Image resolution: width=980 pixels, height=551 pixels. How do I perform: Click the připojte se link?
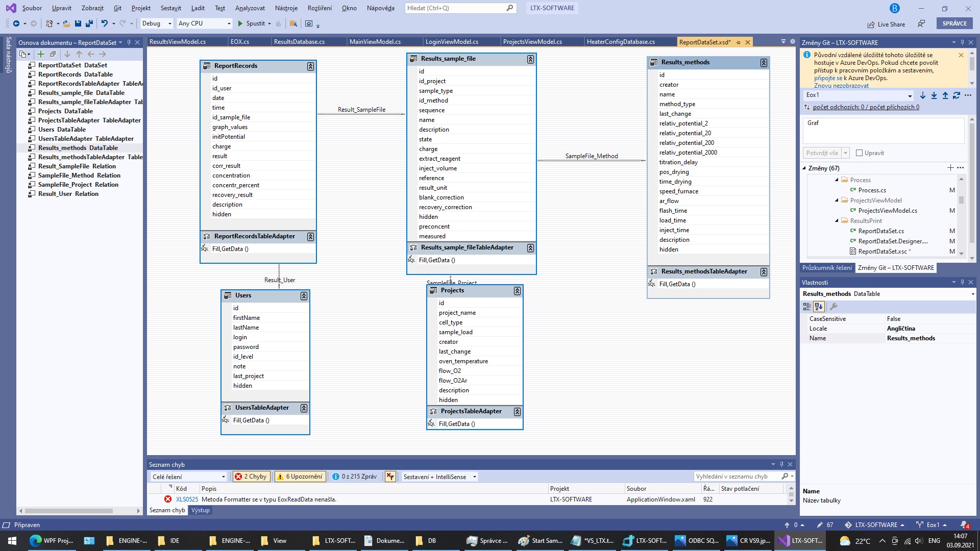[x=828, y=78]
